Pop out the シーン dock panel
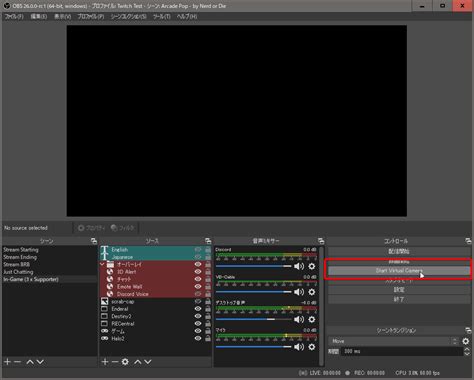 coord(94,241)
